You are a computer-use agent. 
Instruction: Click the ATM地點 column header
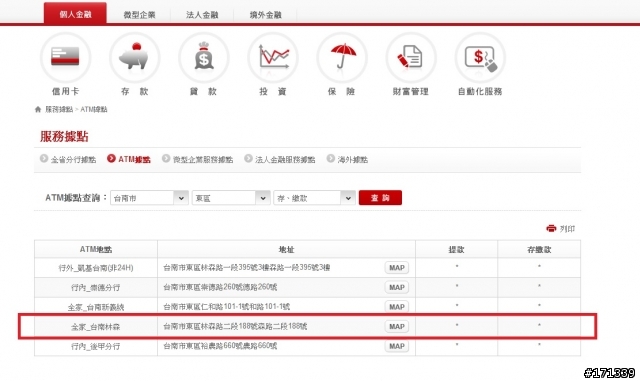coord(96,250)
